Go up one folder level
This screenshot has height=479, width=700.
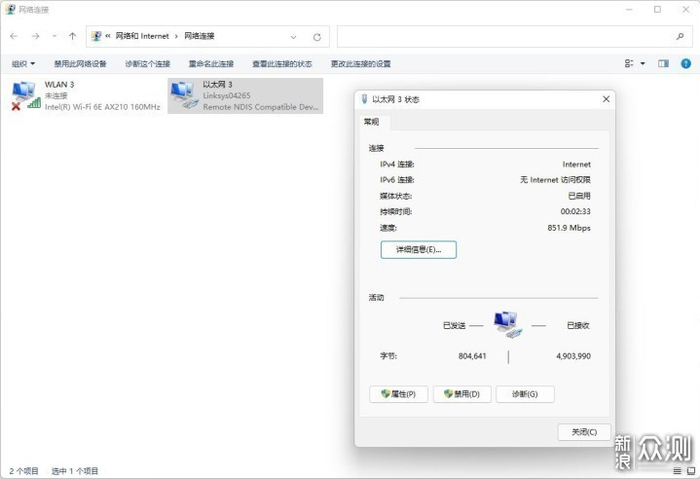pos(72,36)
